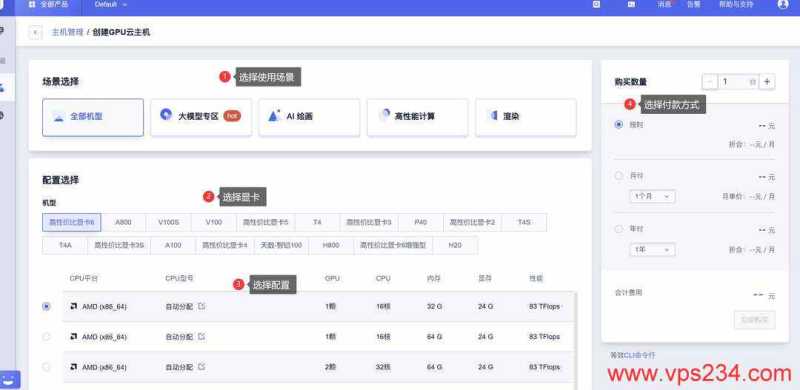Click the 性能 column header
This screenshot has width=800, height=390.
536,279
